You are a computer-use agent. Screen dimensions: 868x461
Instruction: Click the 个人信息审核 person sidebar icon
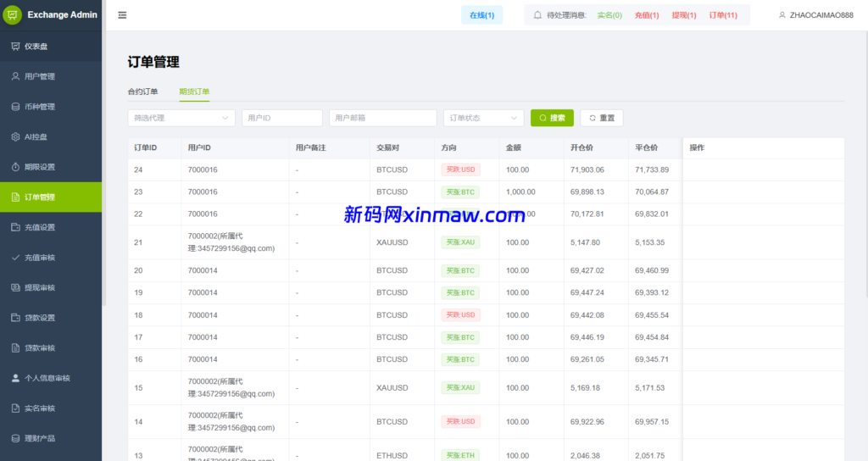(15, 378)
